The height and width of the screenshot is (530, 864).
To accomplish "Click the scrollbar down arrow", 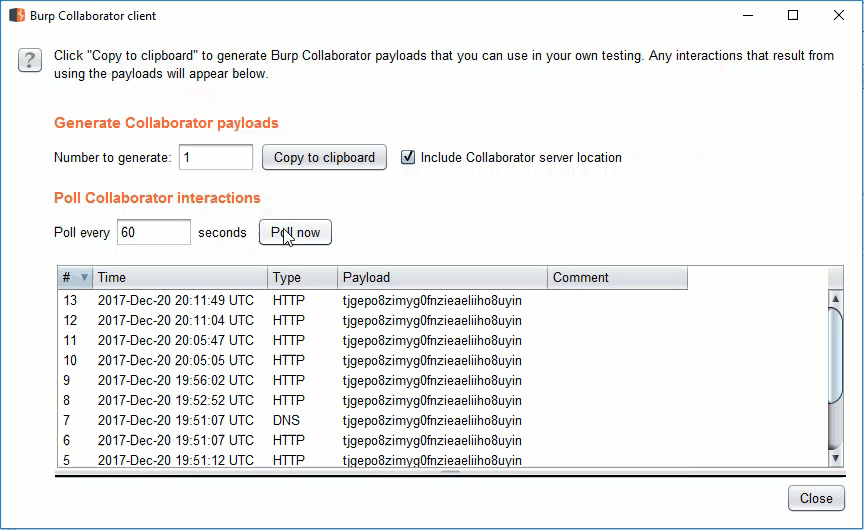I will point(836,458).
